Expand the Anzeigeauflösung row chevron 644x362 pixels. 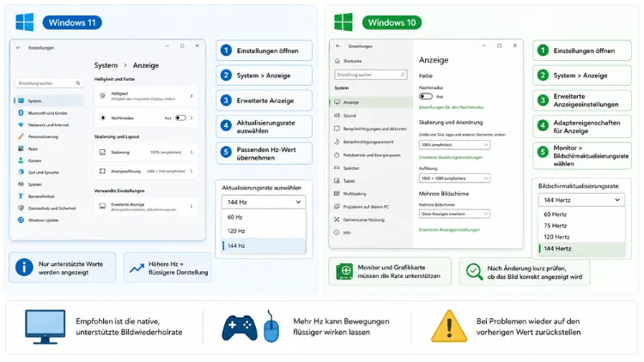(191, 171)
